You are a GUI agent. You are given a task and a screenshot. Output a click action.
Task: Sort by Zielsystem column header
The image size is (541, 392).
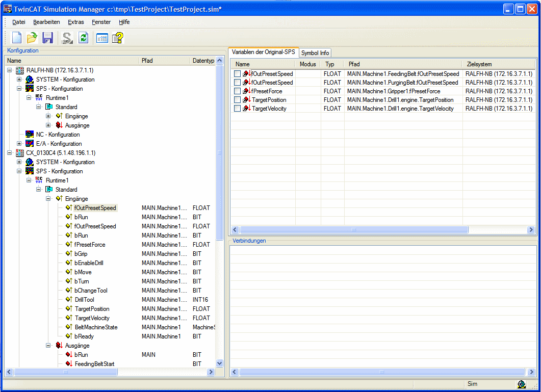499,64
